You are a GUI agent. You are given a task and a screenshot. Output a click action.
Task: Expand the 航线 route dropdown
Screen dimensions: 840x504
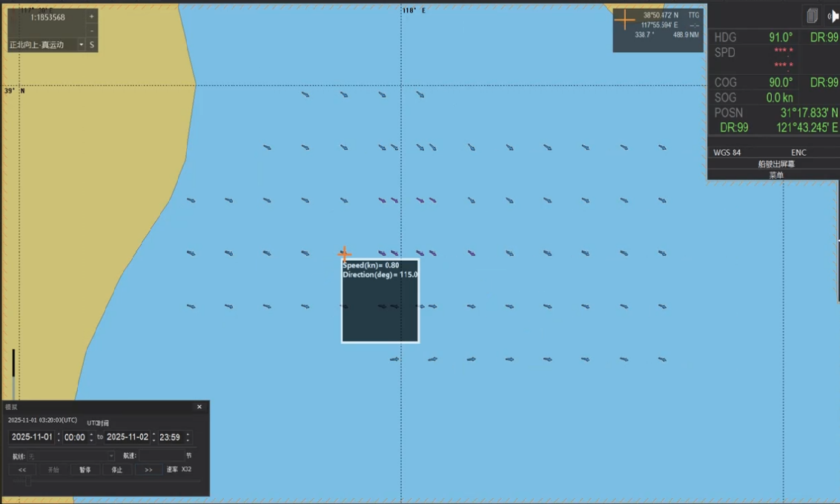tap(111, 456)
